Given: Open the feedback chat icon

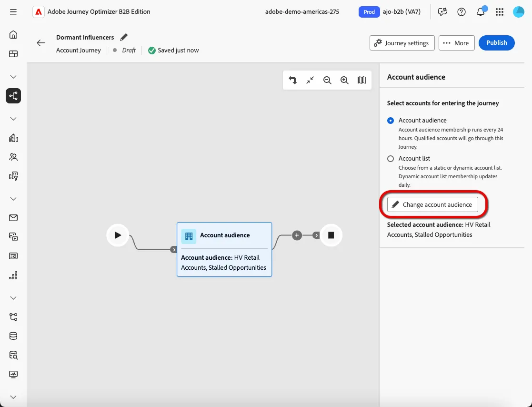Looking at the screenshot, I should (442, 12).
